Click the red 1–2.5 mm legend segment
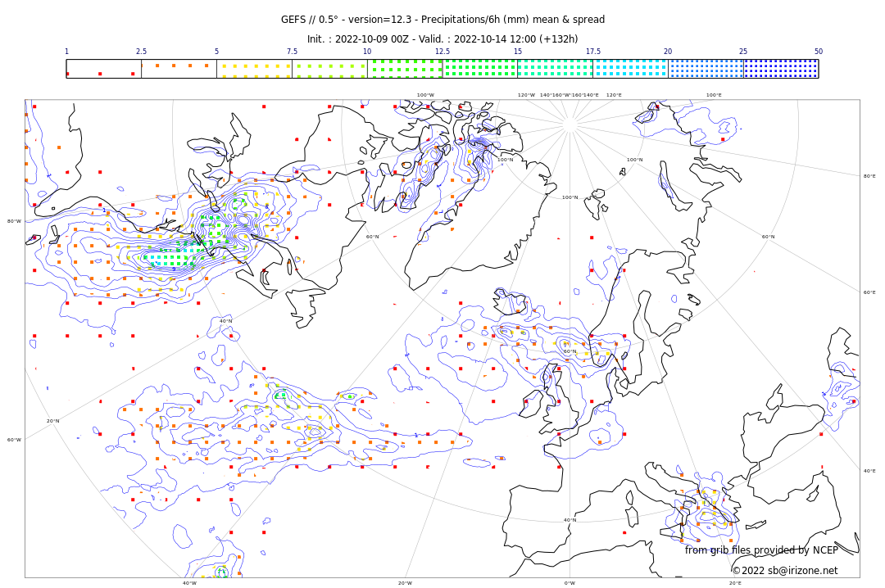 point(103,69)
